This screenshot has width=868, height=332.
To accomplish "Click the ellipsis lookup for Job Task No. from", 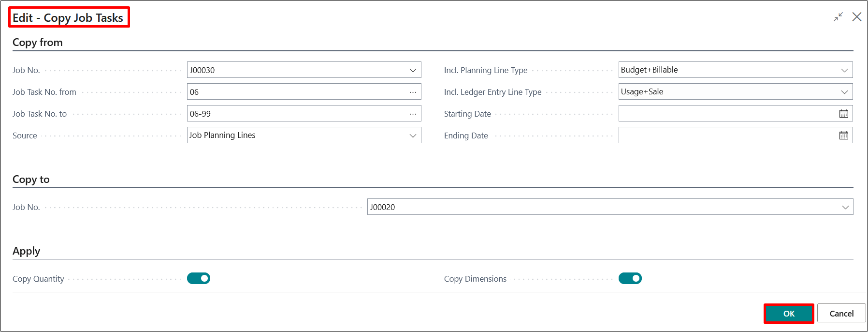I will coord(413,92).
